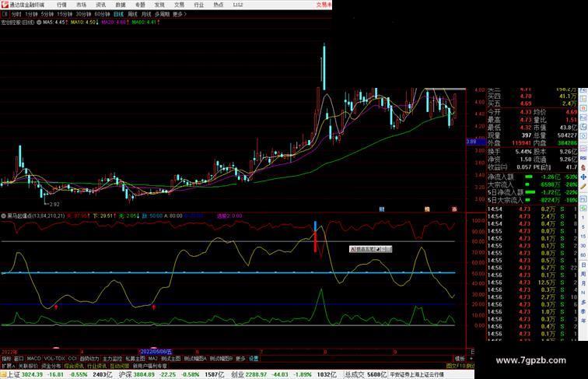Select the 窗口 tab at bottom
588x379 pixels.
[x=19, y=359]
